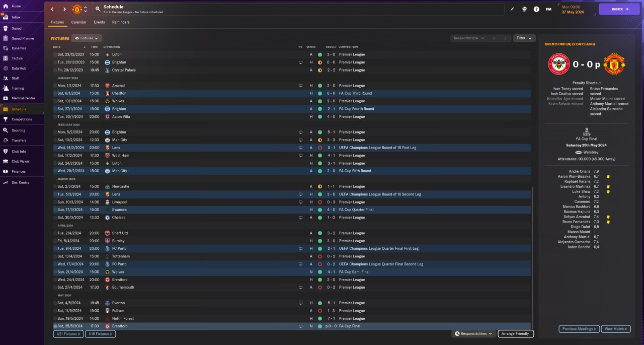Go to previous season arrow
This screenshot has height=345, width=644.
(494, 38)
